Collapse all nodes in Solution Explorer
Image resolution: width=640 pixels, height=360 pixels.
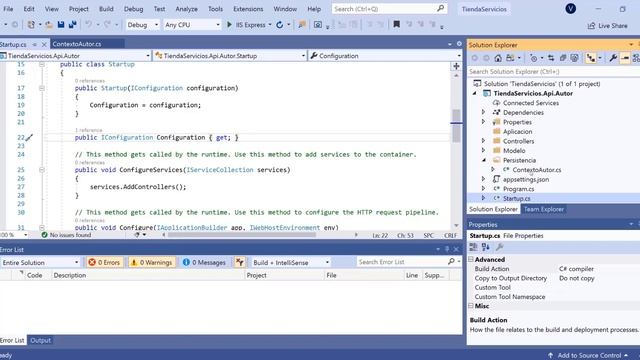coord(563,58)
